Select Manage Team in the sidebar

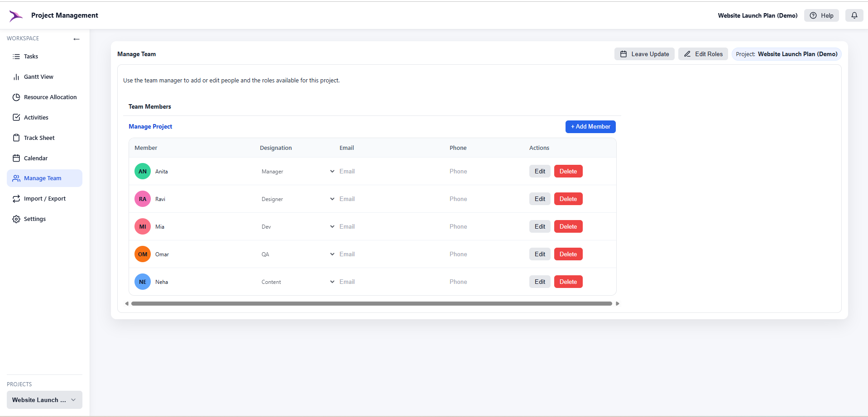(43, 178)
